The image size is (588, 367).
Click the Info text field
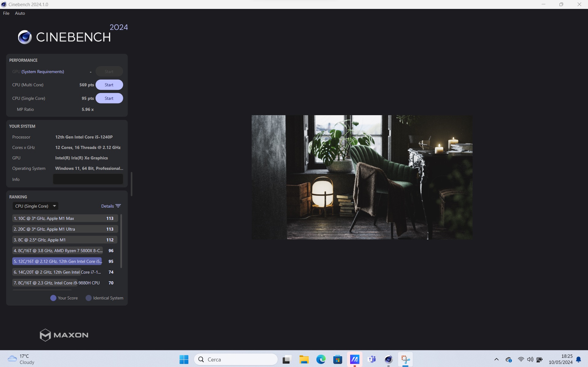[x=88, y=179]
